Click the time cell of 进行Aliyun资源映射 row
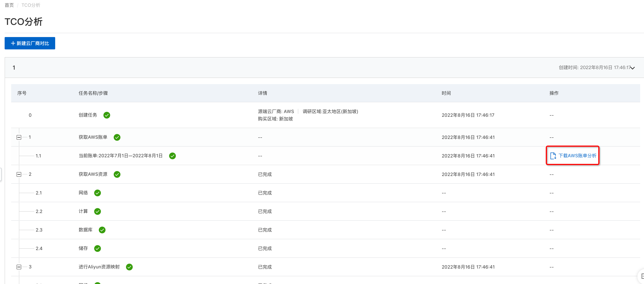 tap(468, 267)
